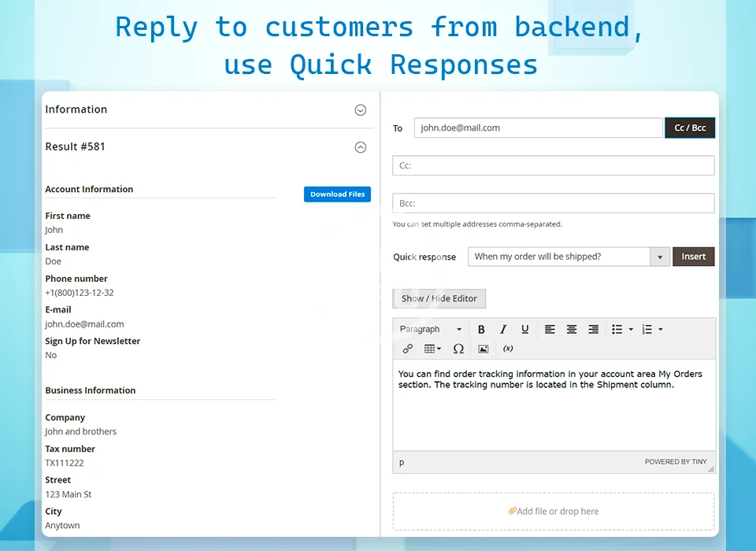Toggle the bullet list button
The width and height of the screenshot is (756, 551).
pos(617,330)
